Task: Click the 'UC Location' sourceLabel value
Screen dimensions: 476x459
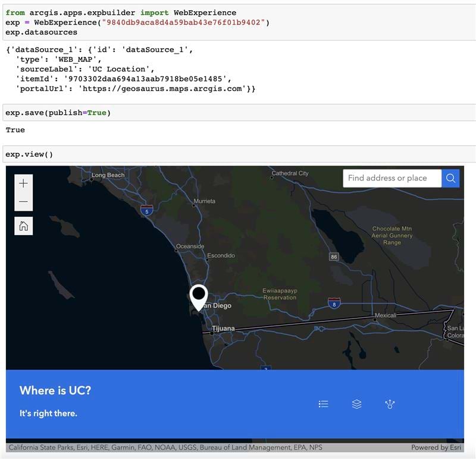Action: 118,69
